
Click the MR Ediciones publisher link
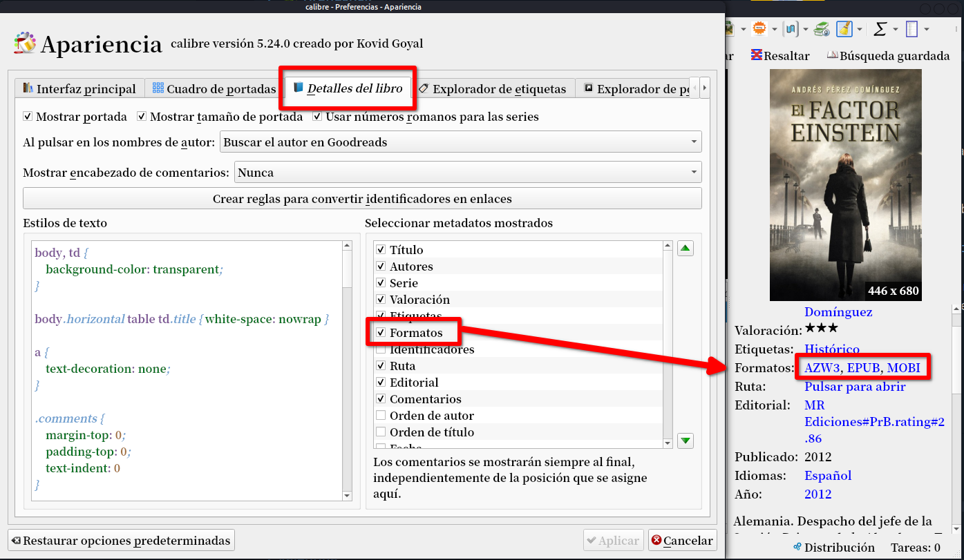click(874, 421)
